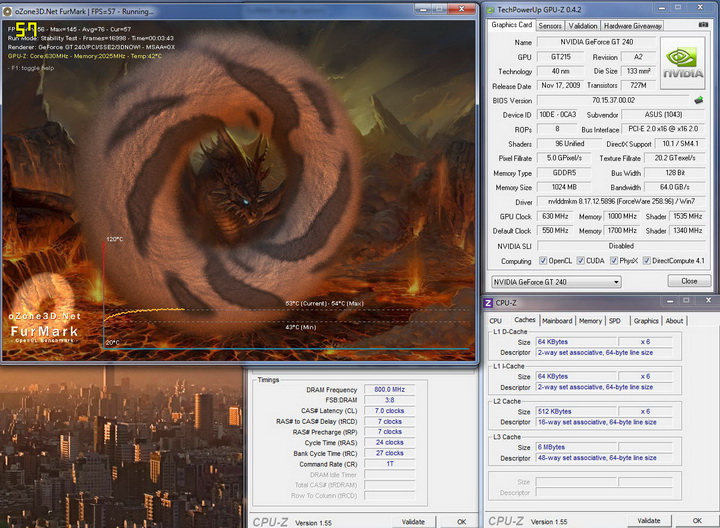Screen dimensions: 720x528
Task: Switch to GPU-Z Graphics Card tab
Action: (x=511, y=25)
